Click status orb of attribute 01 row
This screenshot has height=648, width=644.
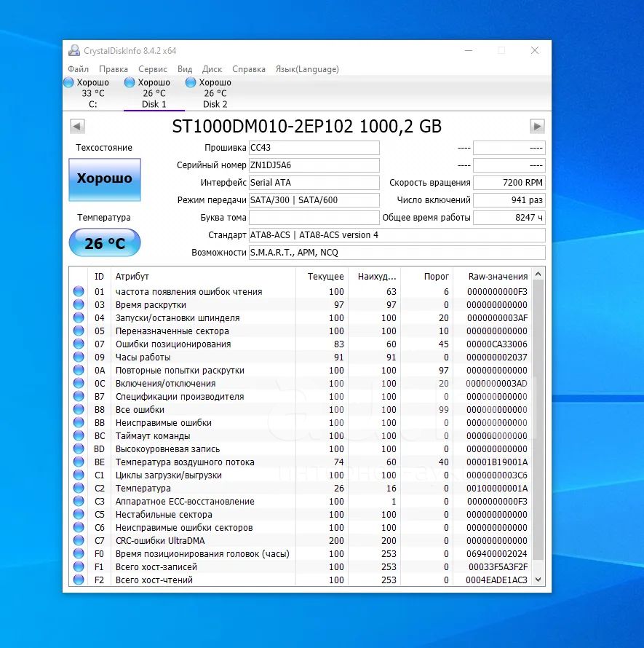tap(79, 291)
